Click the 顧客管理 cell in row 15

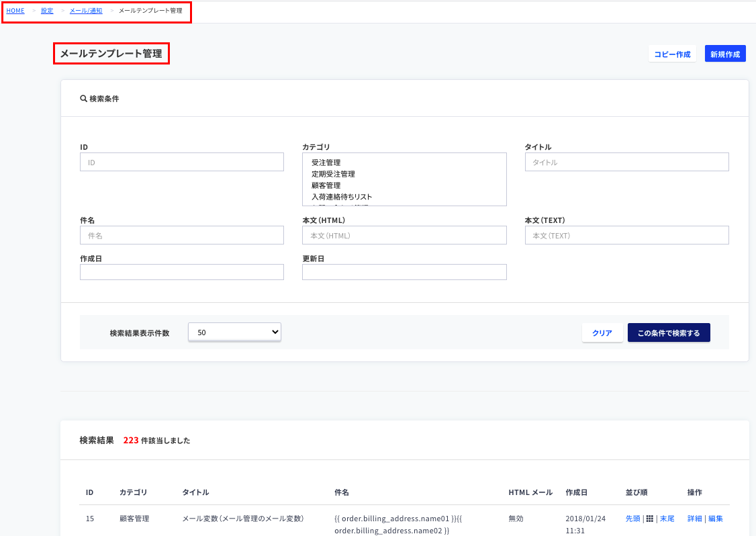pos(134,519)
